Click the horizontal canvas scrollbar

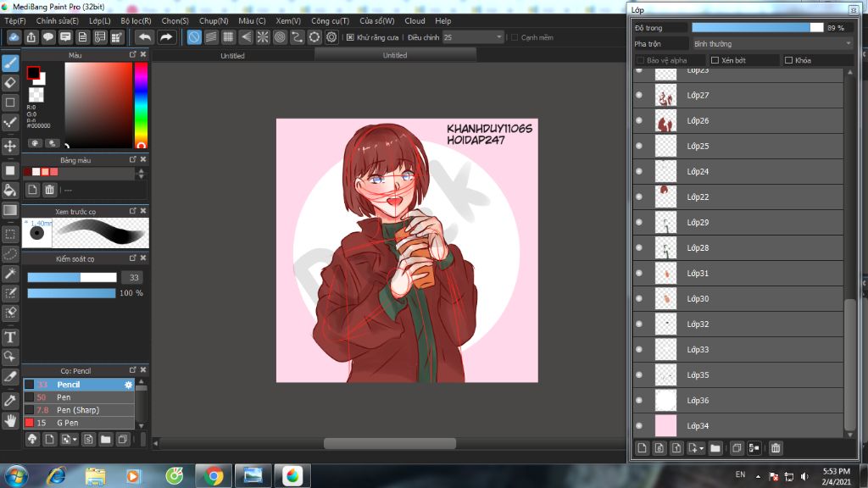click(x=390, y=443)
